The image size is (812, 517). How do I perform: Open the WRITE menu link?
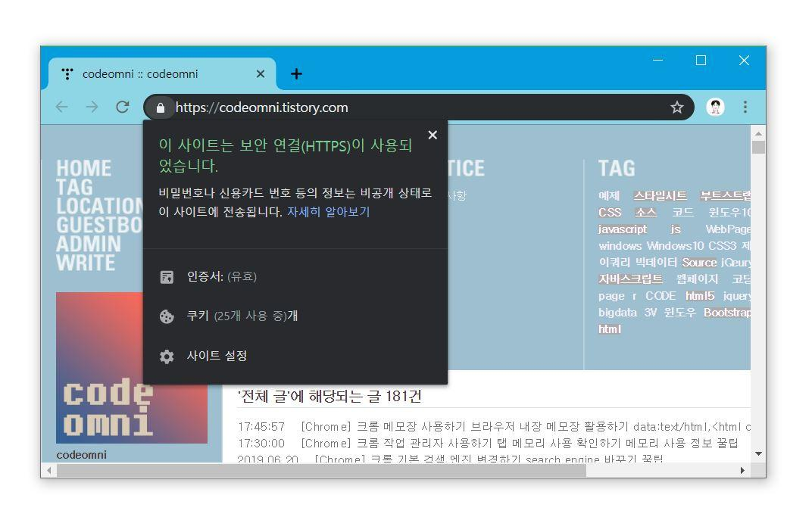coord(86,263)
